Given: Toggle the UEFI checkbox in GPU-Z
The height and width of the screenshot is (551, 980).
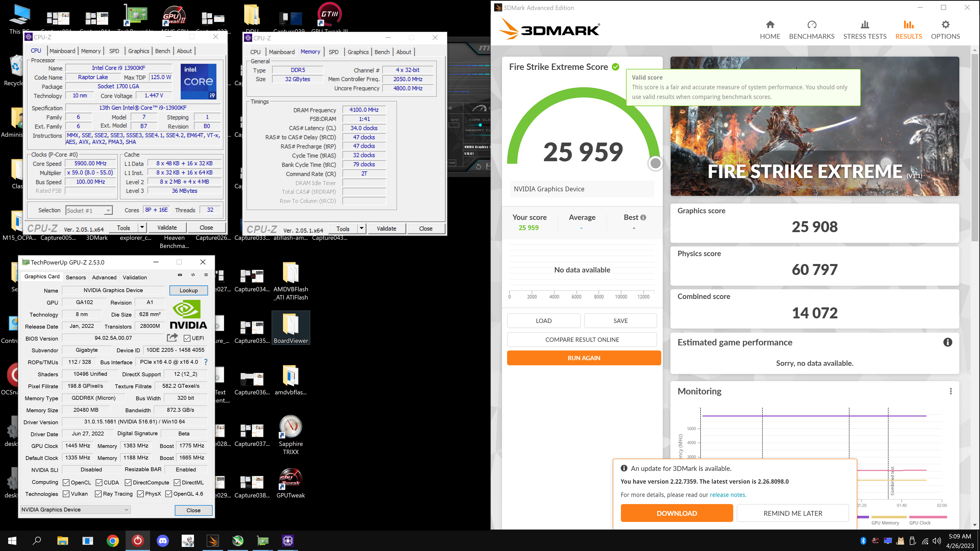Looking at the screenshot, I should coord(187,338).
